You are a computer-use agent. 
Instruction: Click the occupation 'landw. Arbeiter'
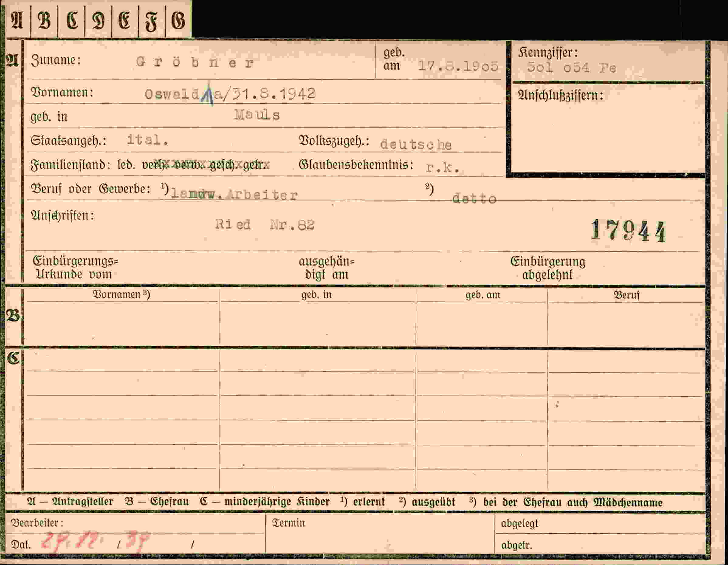pyautogui.click(x=234, y=195)
